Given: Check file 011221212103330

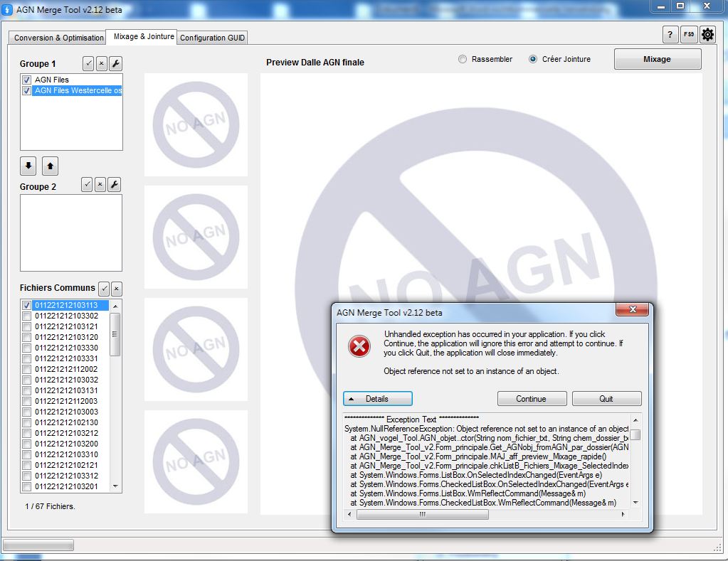Looking at the screenshot, I should (x=26, y=348).
